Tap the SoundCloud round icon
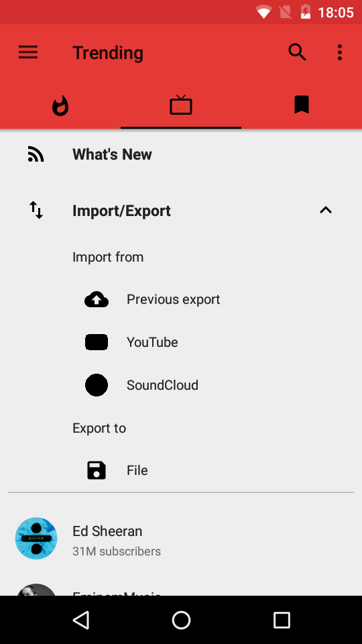The height and width of the screenshot is (644, 362). 97,385
